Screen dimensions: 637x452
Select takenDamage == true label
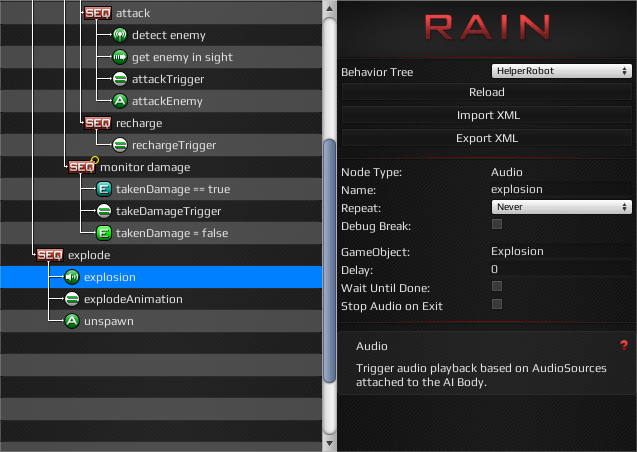point(173,189)
